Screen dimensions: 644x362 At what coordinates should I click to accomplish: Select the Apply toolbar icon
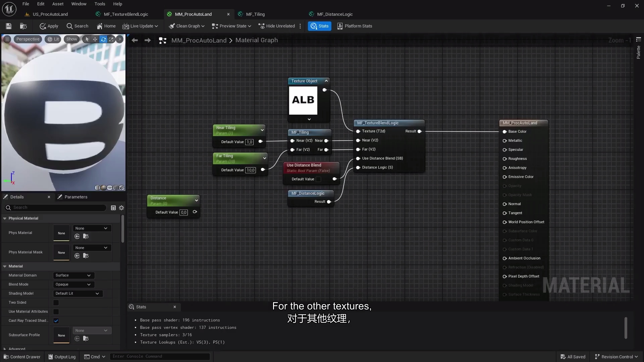click(x=49, y=26)
